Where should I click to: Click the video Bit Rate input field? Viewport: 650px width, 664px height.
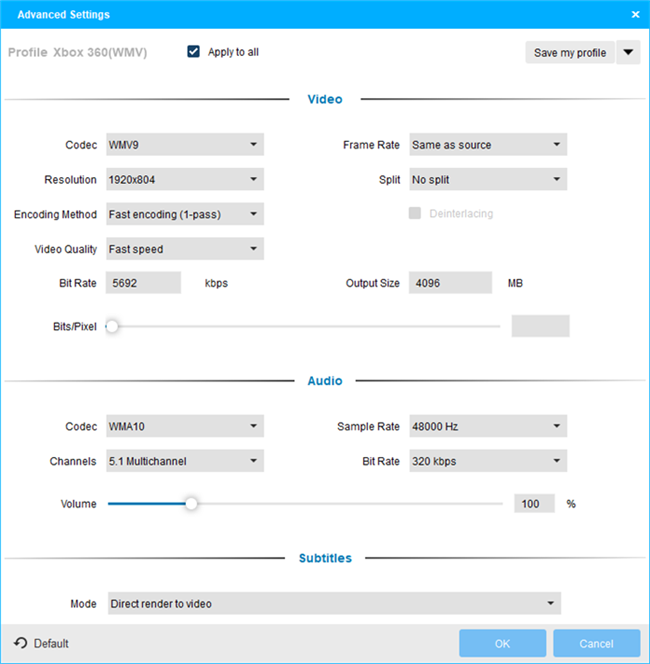click(143, 283)
